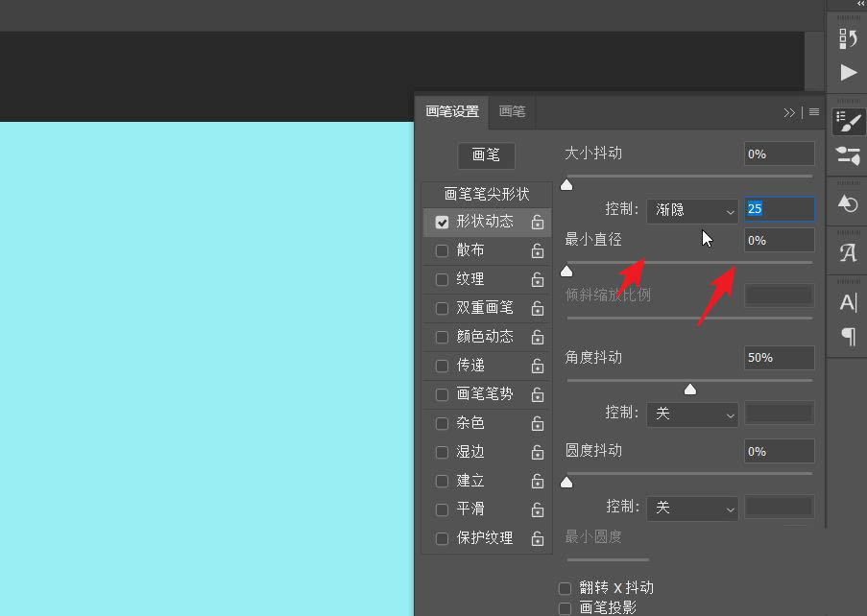Open angle jitter control dropdown

[x=692, y=415]
